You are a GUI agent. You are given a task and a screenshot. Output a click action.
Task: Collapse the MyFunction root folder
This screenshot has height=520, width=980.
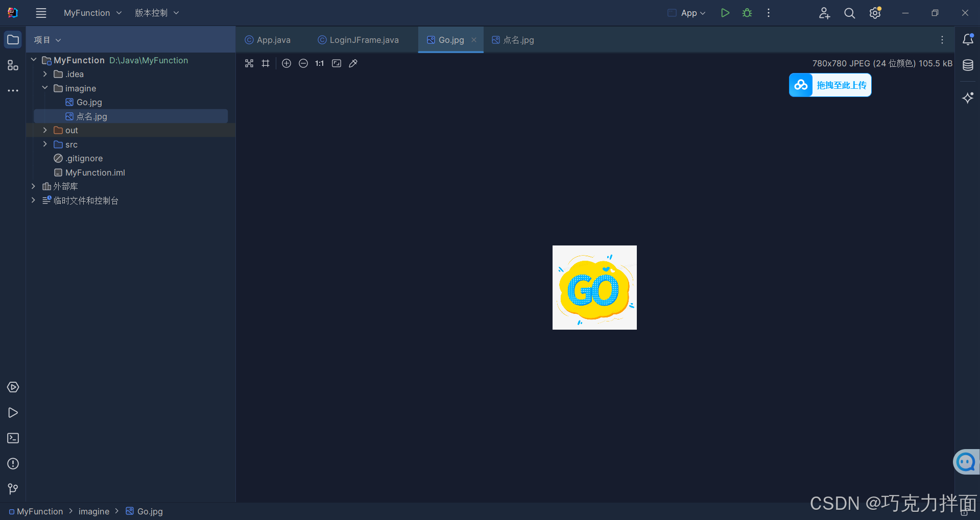pos(34,60)
